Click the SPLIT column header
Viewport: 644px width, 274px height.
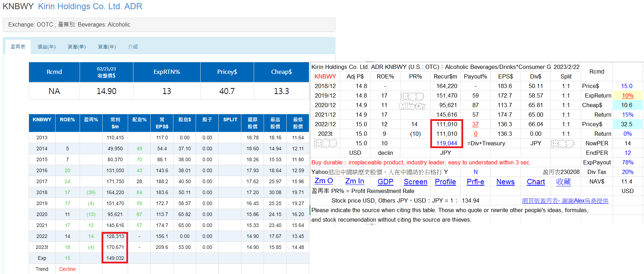coord(230,123)
